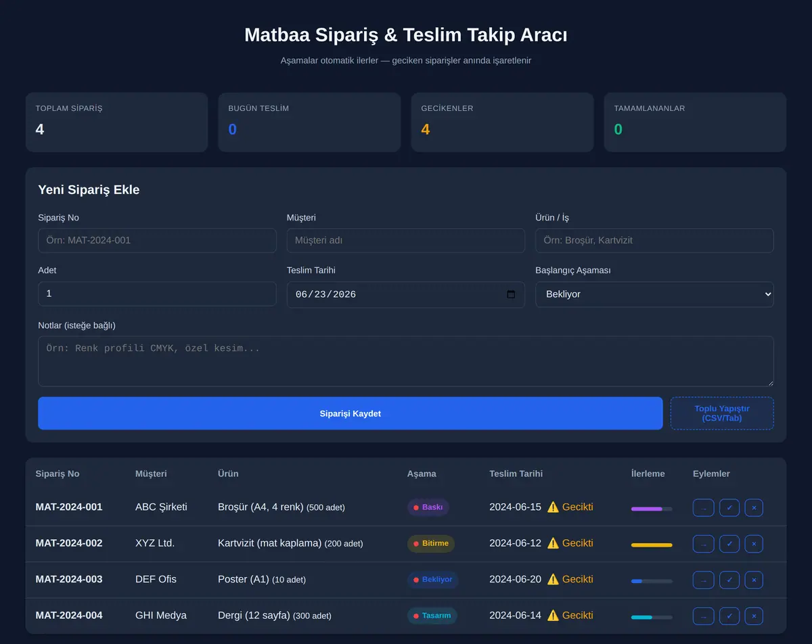Screen dimensions: 812x644
Task: Click customer GHI Medya
Action: tap(161, 616)
